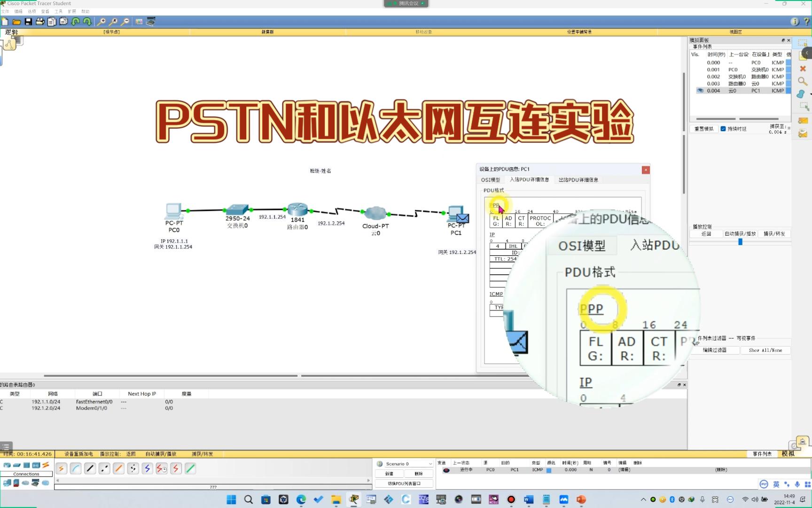Click the PDU envelope on PC1
812x508 pixels.
[x=463, y=218]
